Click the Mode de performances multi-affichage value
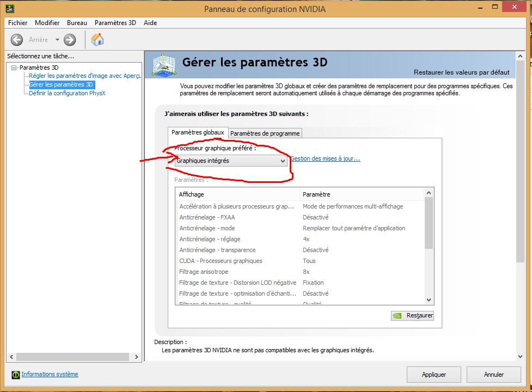532x392 pixels. click(353, 206)
